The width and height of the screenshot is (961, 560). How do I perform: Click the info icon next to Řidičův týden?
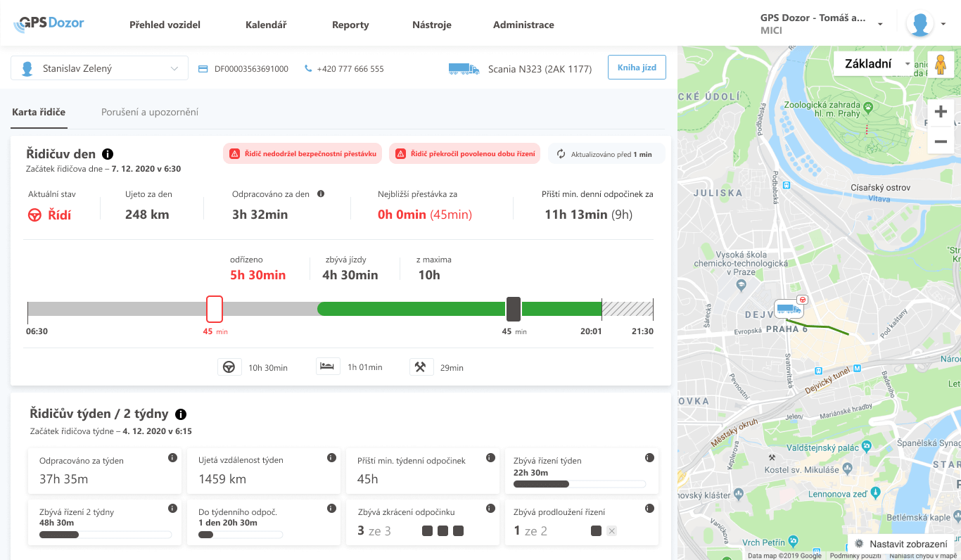click(181, 414)
